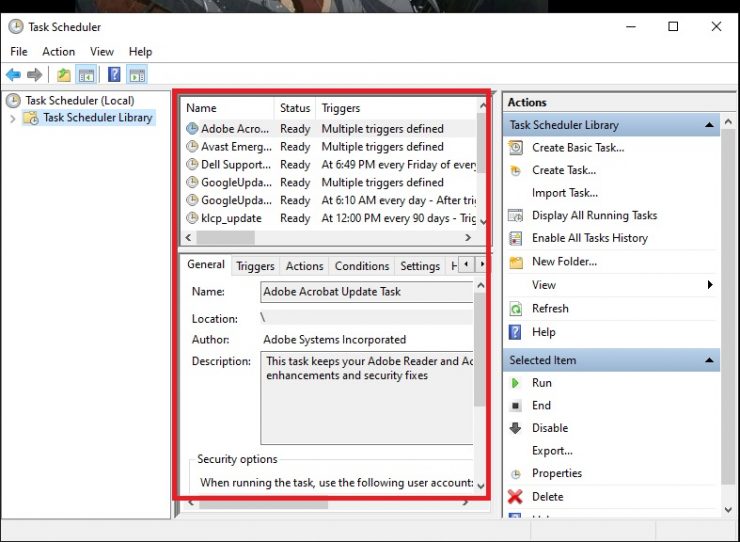
Task: Switch to the Conditions tab
Action: 362,266
